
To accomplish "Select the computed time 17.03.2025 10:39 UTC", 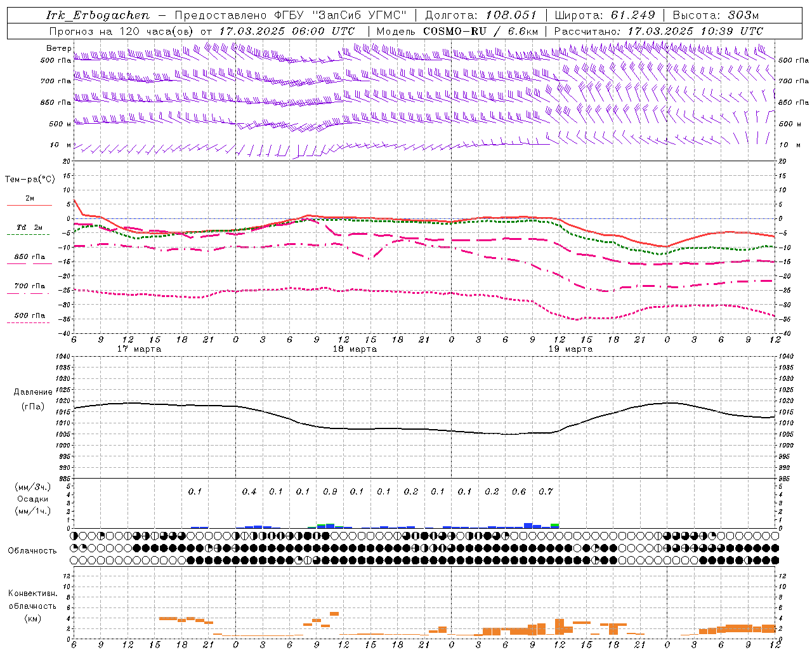I will click(695, 31).
